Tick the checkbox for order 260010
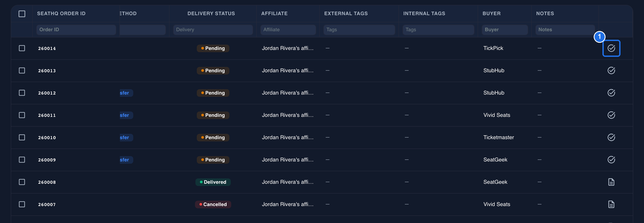The image size is (644, 223). click(22, 138)
